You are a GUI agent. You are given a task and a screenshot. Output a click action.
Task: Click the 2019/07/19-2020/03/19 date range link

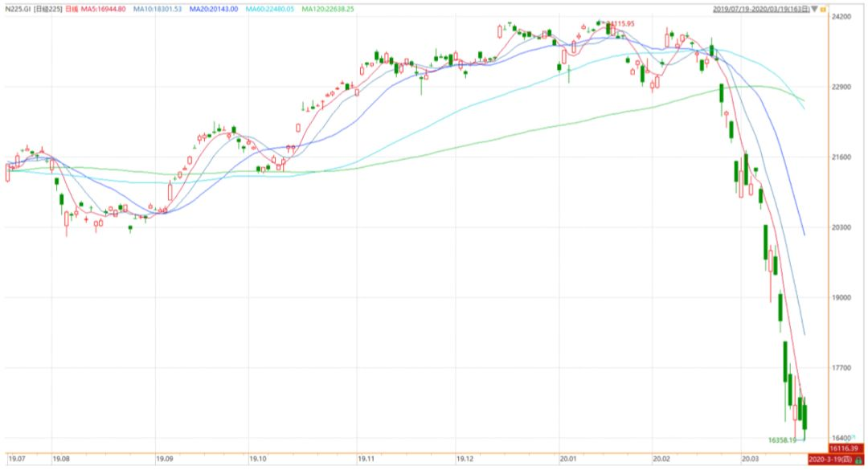click(x=760, y=9)
